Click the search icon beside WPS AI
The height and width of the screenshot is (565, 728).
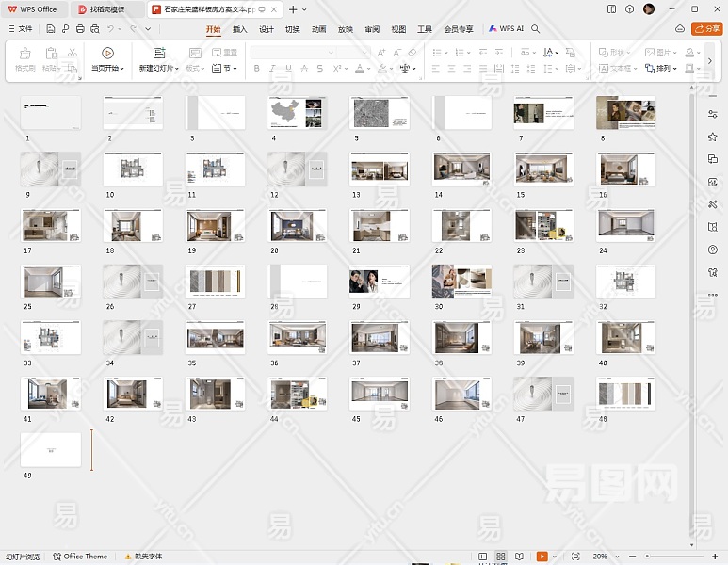click(536, 29)
